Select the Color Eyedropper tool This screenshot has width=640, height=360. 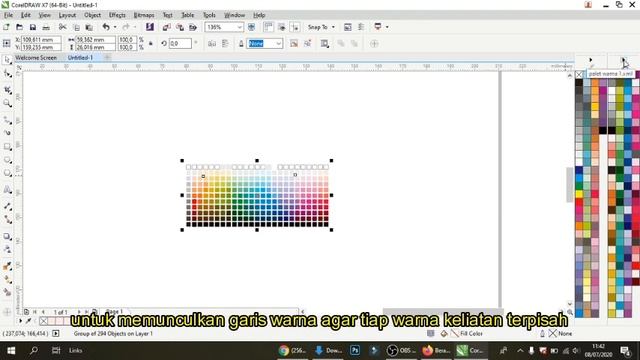tap(7, 266)
